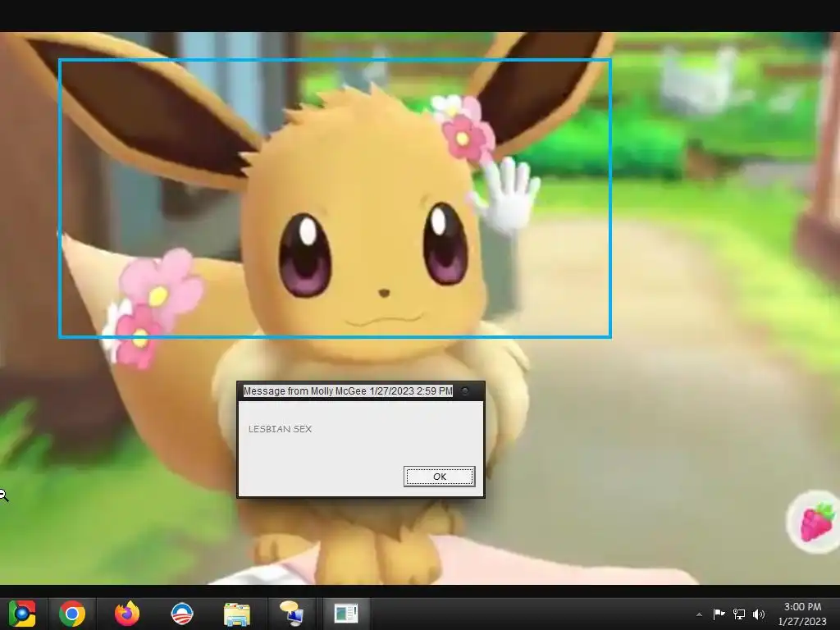Click the message dialog title bar text
The width and height of the screenshot is (840, 630).
click(348, 391)
